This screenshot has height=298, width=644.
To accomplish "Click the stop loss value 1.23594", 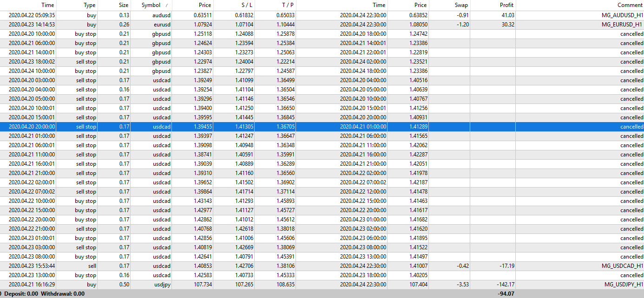I will click(x=244, y=43).
